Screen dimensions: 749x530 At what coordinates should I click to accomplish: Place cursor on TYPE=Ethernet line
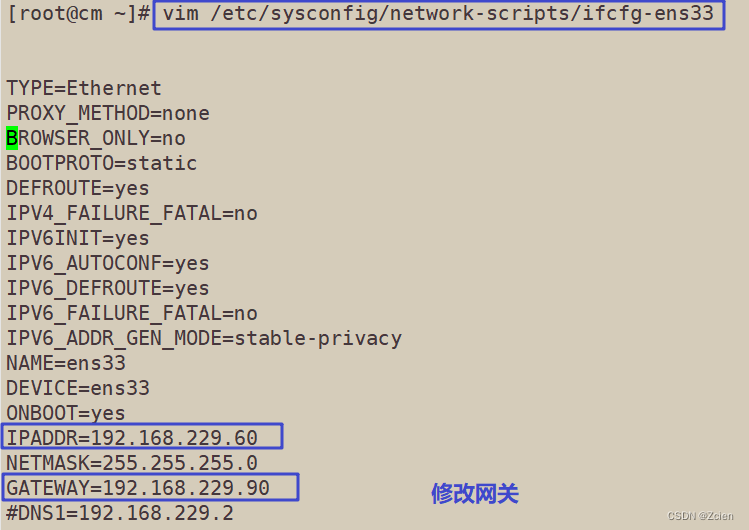[84, 88]
